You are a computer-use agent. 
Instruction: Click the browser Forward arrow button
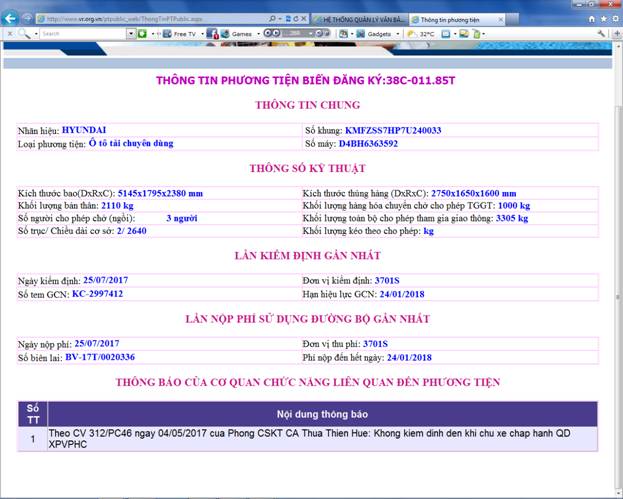(x=26, y=18)
